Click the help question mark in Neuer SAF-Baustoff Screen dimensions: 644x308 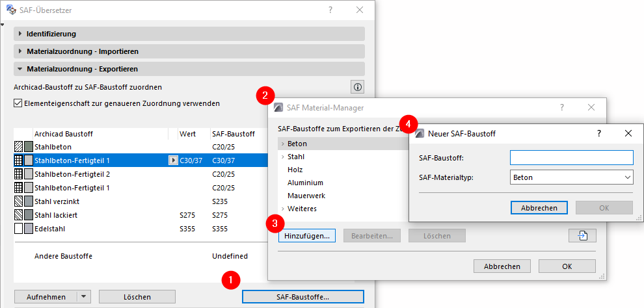point(598,133)
